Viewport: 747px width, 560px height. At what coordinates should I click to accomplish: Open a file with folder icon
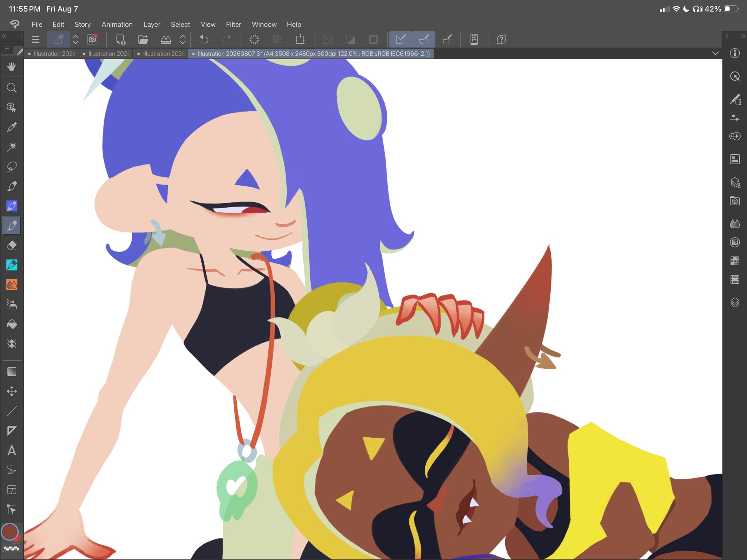point(143,39)
